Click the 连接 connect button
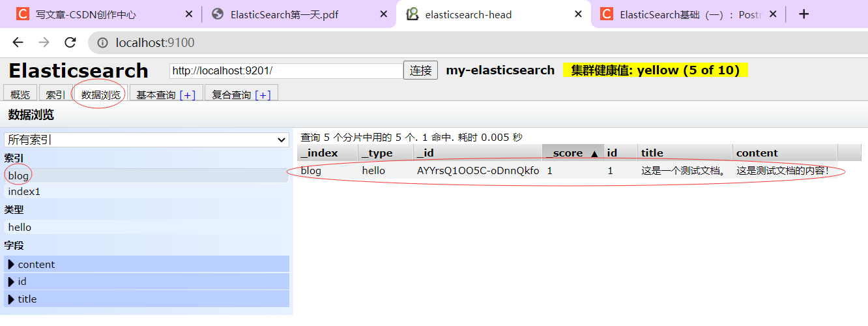 point(421,70)
